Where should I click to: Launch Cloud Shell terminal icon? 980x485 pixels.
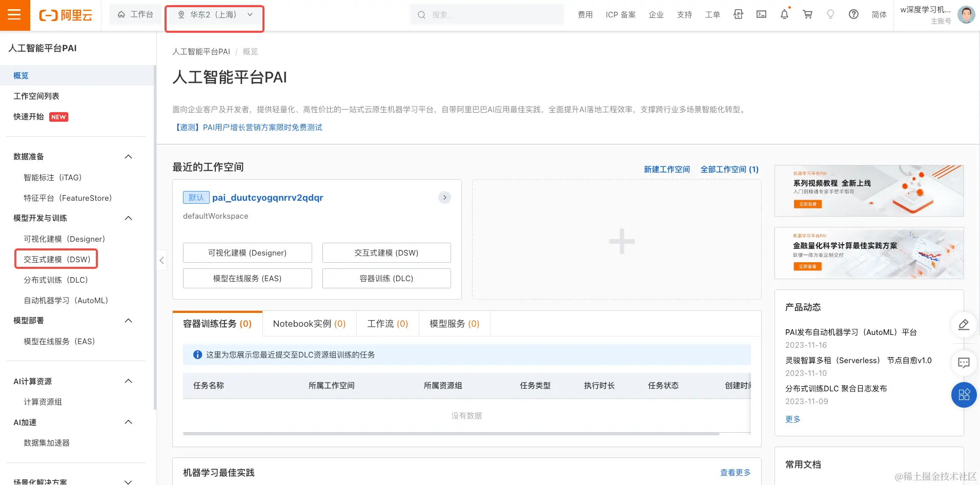point(761,14)
